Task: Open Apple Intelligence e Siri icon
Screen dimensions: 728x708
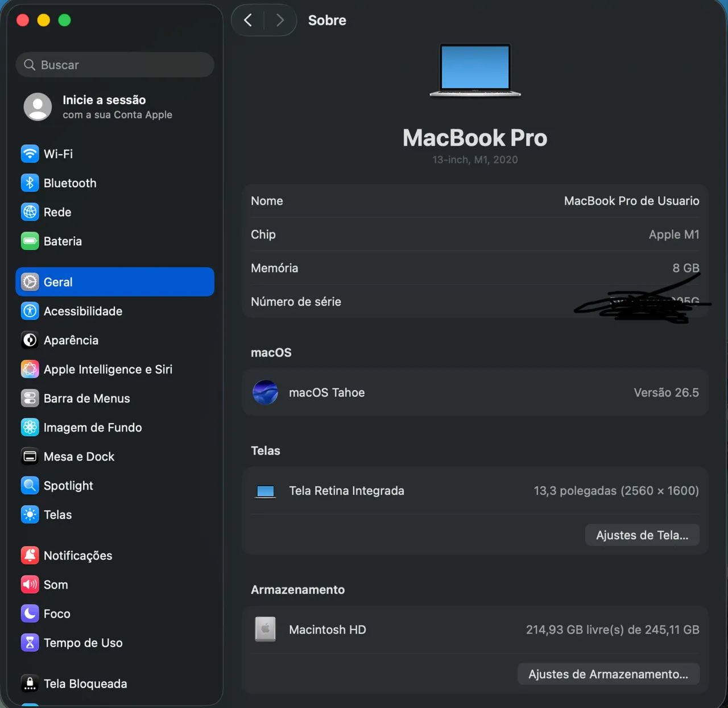Action: [x=30, y=369]
